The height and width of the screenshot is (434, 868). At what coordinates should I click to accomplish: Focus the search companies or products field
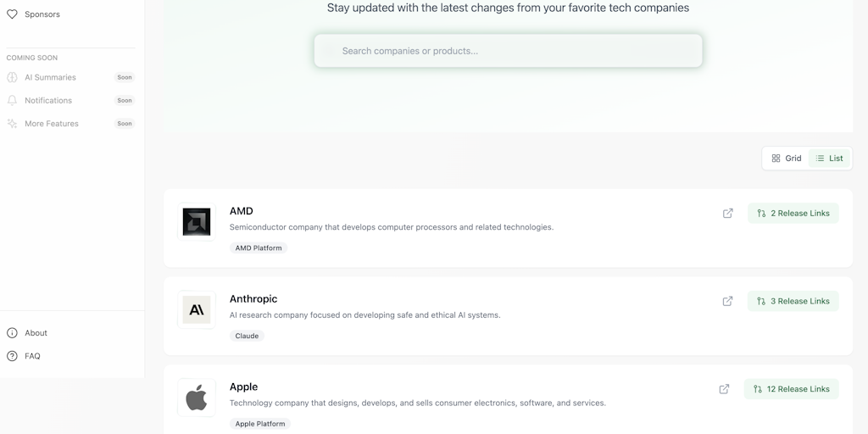(509, 51)
